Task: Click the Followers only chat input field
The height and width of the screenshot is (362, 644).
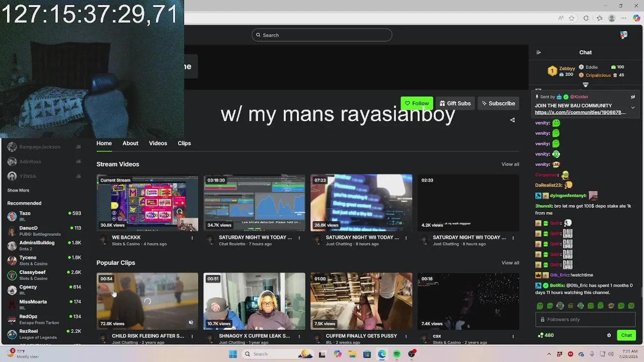Action: [x=585, y=319]
